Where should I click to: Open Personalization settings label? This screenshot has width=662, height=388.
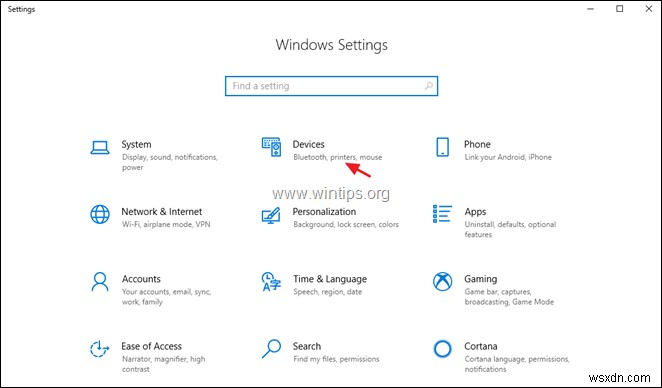[x=324, y=212]
